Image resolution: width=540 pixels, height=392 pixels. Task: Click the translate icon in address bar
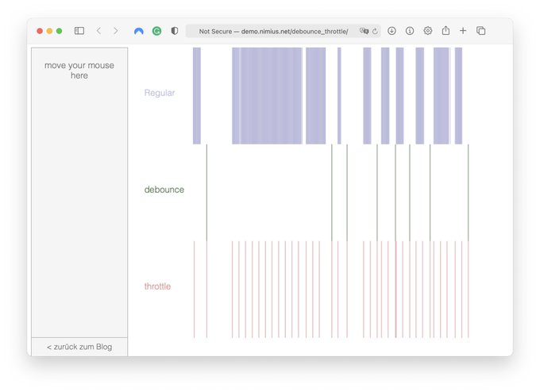tap(364, 31)
